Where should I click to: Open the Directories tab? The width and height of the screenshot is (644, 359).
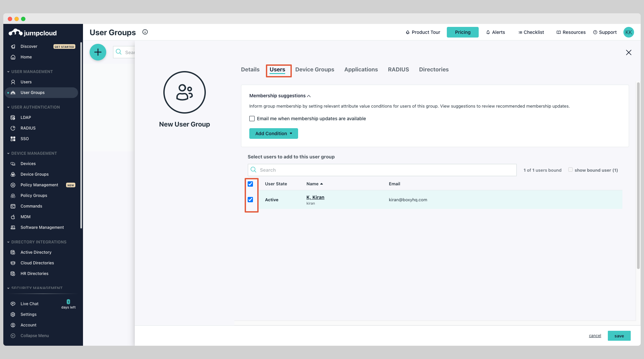pos(434,69)
